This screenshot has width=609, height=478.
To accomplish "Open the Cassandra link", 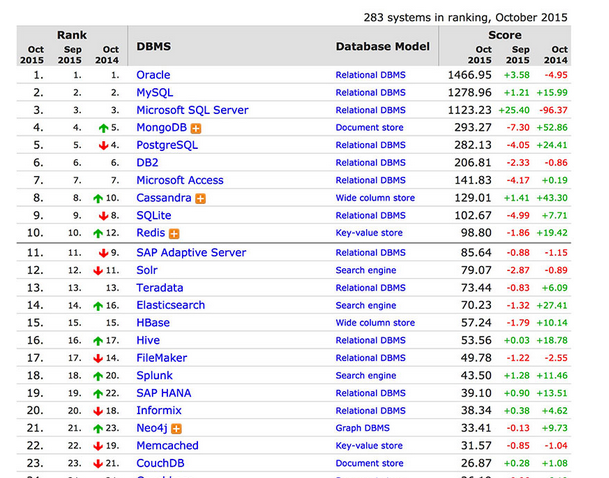I will coord(164,198).
